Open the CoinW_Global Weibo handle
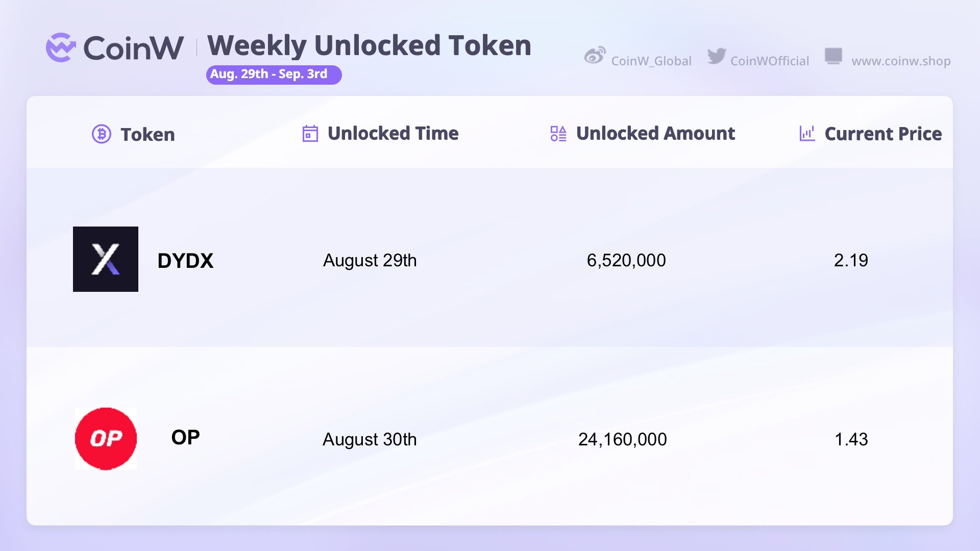The width and height of the screenshot is (980, 551). point(651,61)
